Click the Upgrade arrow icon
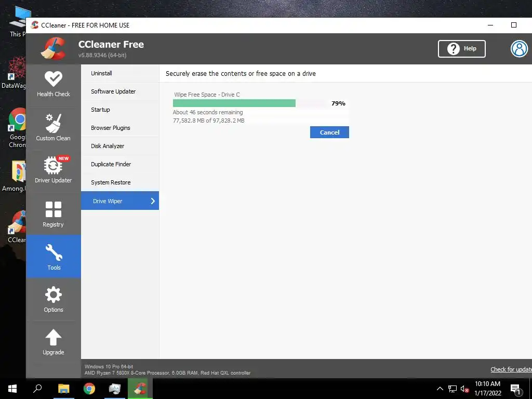Image resolution: width=532 pixels, height=399 pixels. [x=54, y=338]
